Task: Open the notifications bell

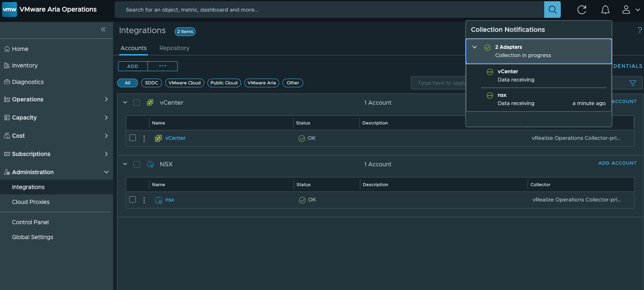Action: tap(605, 10)
